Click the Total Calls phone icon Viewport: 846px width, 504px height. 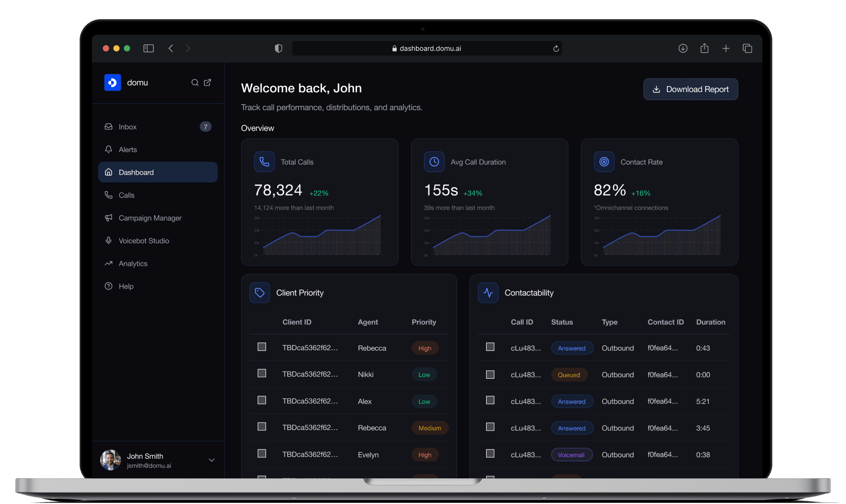tap(264, 162)
